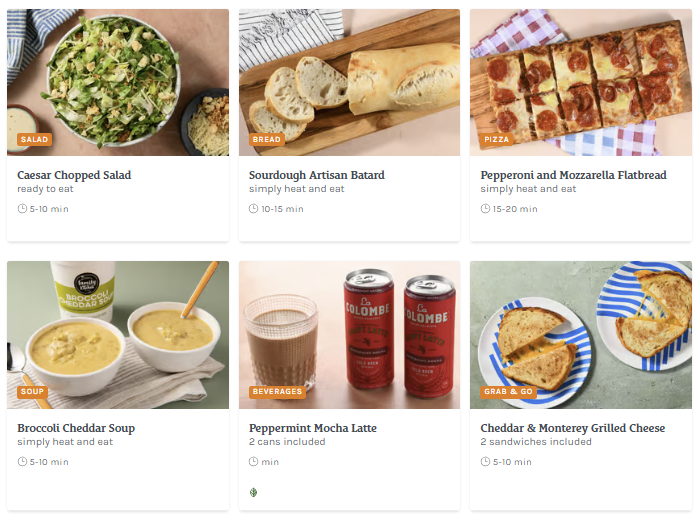Open the Pepperoni and Mozzarella Flatbread title
Screen dimensions: 697x515
click(x=573, y=175)
